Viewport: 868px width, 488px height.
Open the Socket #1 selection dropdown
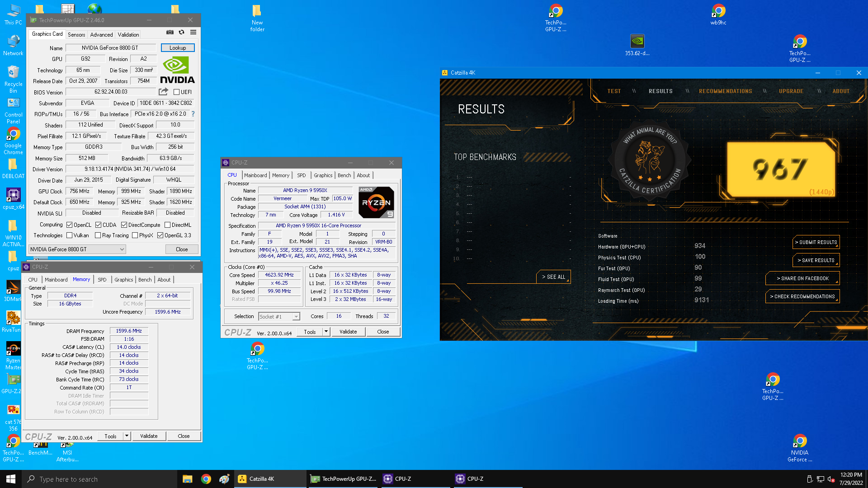[279, 317]
